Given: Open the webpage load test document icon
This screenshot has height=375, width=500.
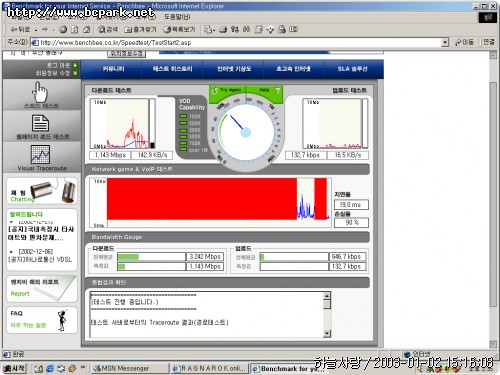Looking at the screenshot, I should point(40,123).
